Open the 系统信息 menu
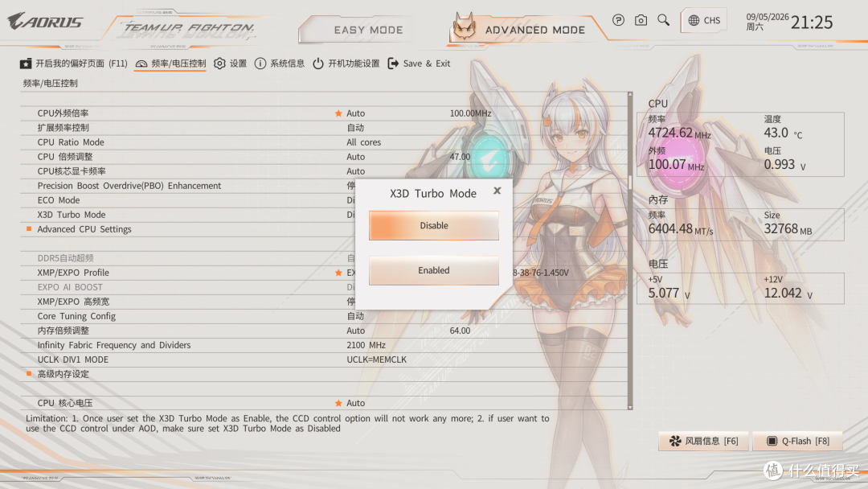 [280, 64]
